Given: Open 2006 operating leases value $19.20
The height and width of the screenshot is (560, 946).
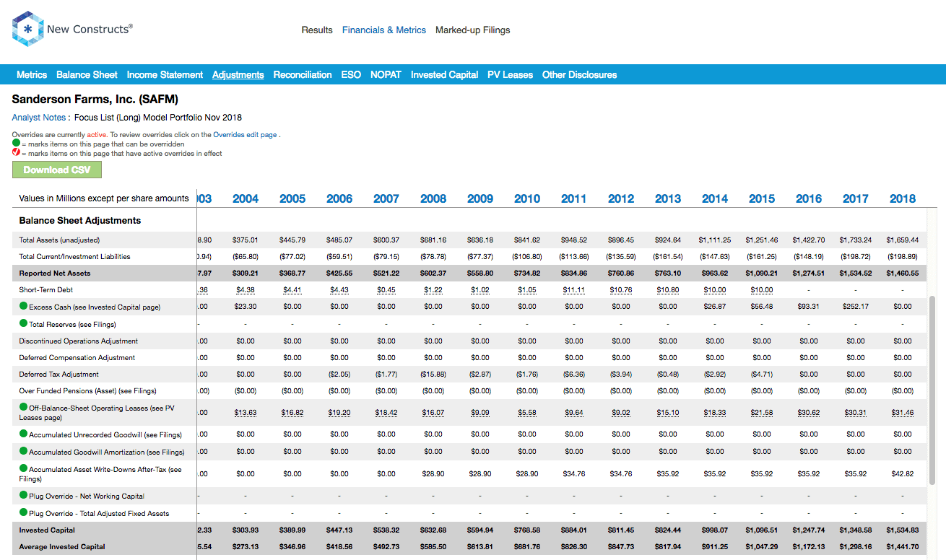Looking at the screenshot, I should tap(339, 413).
